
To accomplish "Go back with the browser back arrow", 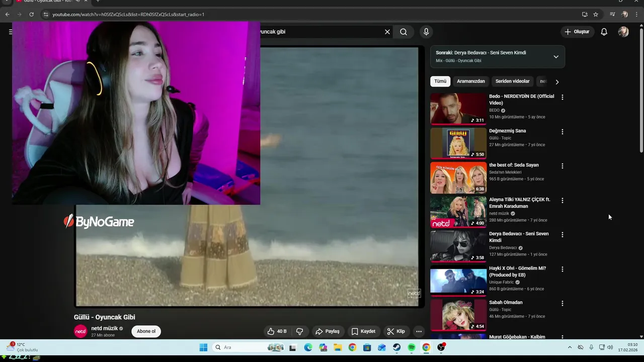I will pyautogui.click(x=7, y=15).
